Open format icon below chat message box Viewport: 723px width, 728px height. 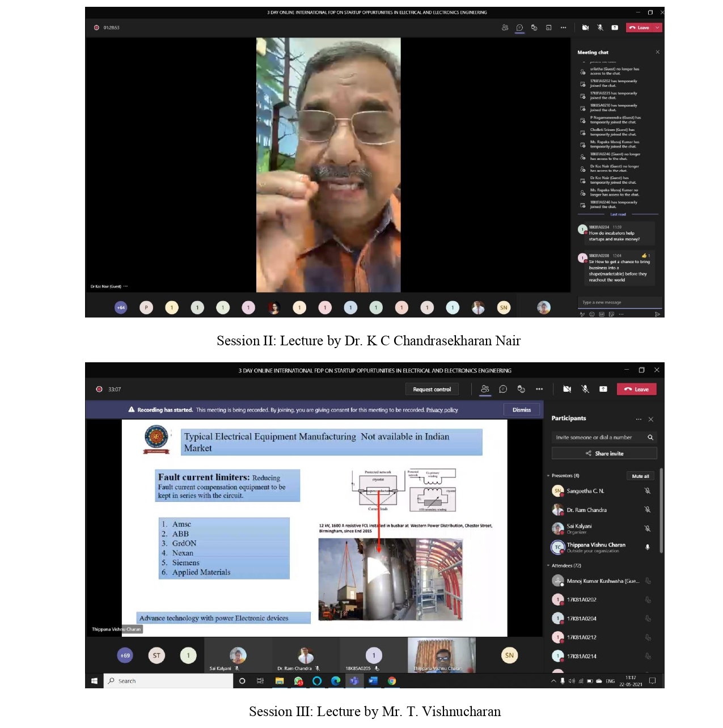[x=582, y=314]
